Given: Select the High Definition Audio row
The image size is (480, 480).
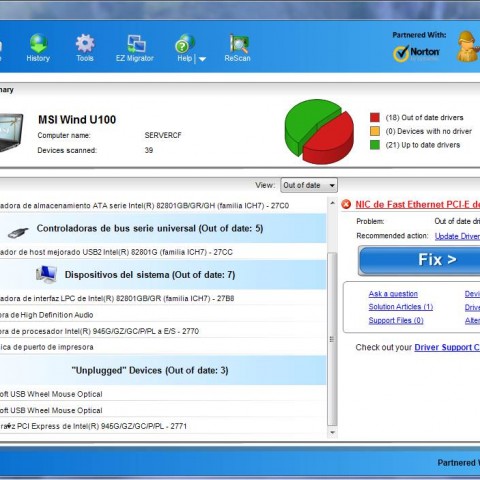Looking at the screenshot, I should [163, 315].
